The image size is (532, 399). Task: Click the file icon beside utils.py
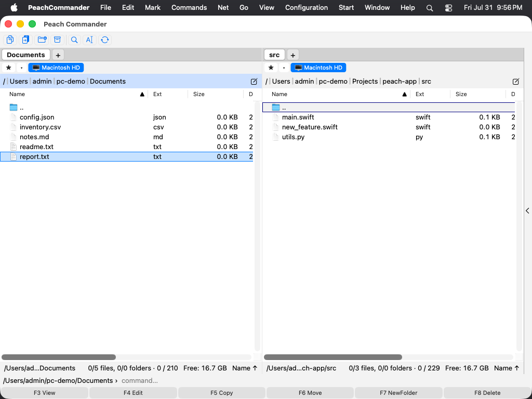pyautogui.click(x=276, y=137)
